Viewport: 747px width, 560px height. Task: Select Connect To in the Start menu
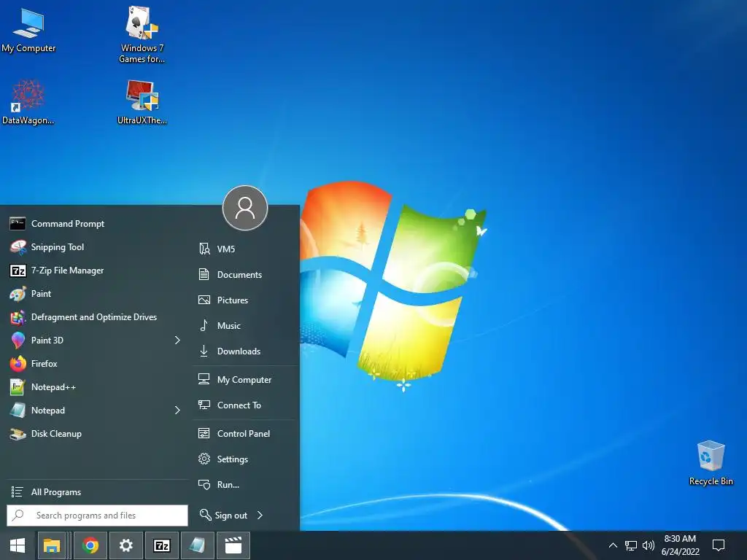pos(245,405)
